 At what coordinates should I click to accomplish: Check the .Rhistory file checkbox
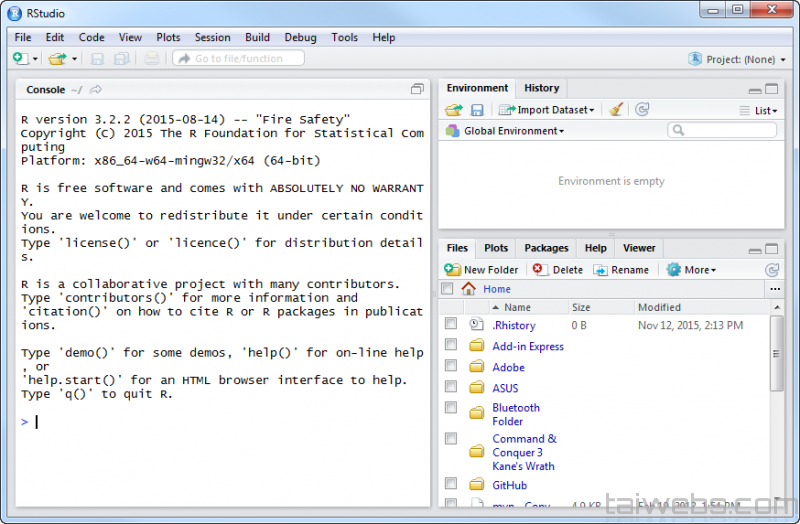(x=451, y=324)
